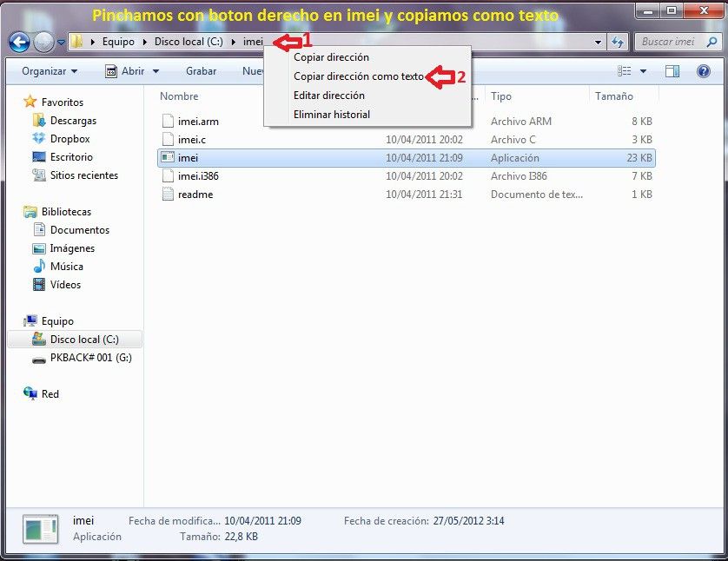Open address bar history dropdown arrow
Image resolution: width=728 pixels, height=561 pixels.
pyautogui.click(x=598, y=43)
